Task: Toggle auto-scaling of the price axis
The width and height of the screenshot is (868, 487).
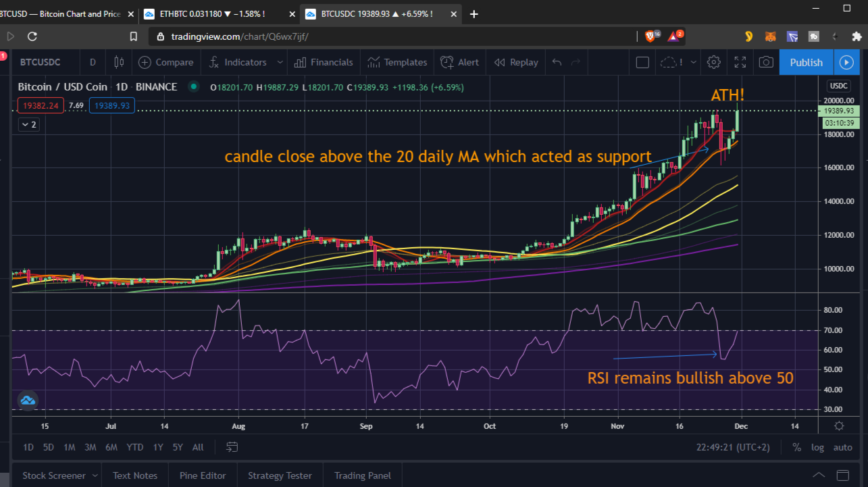Action: pyautogui.click(x=842, y=446)
